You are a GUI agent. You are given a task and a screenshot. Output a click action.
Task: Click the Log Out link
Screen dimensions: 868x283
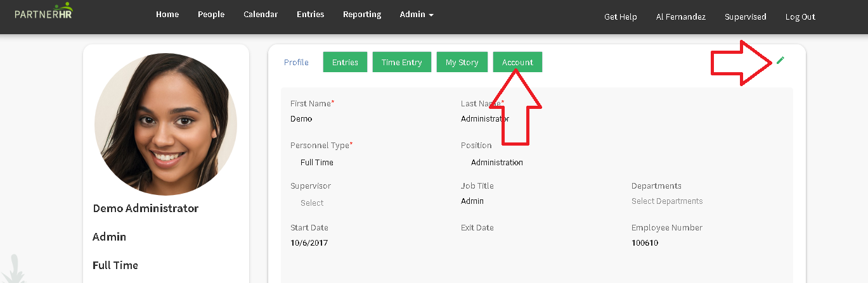click(800, 17)
